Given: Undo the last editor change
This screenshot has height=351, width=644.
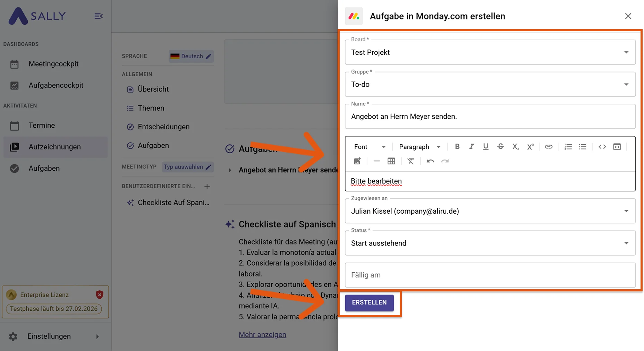Looking at the screenshot, I should (430, 161).
